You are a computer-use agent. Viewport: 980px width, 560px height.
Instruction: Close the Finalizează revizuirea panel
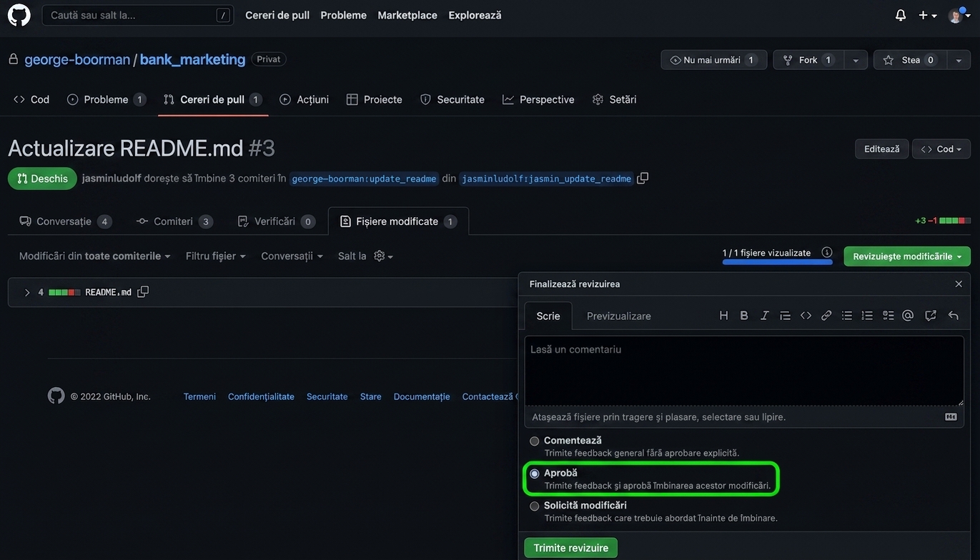[959, 284]
